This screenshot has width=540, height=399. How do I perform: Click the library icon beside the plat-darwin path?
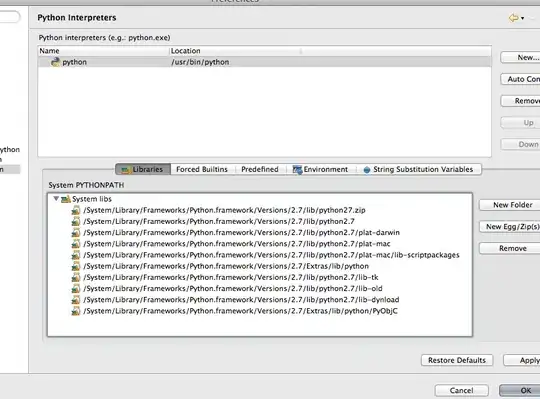tap(76, 233)
